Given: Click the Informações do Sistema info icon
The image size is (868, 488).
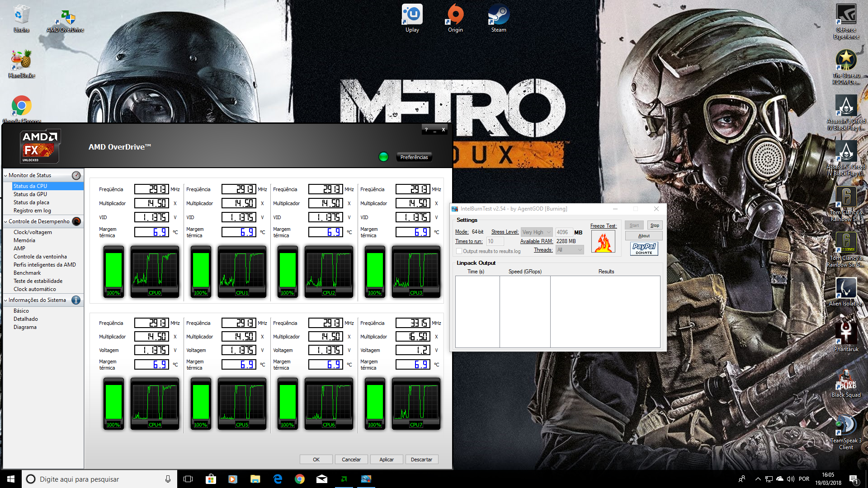Looking at the screenshot, I should 76,300.
